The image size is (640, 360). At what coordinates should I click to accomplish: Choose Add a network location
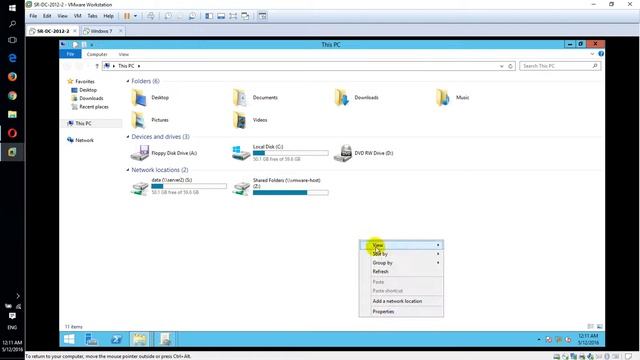coord(401,301)
